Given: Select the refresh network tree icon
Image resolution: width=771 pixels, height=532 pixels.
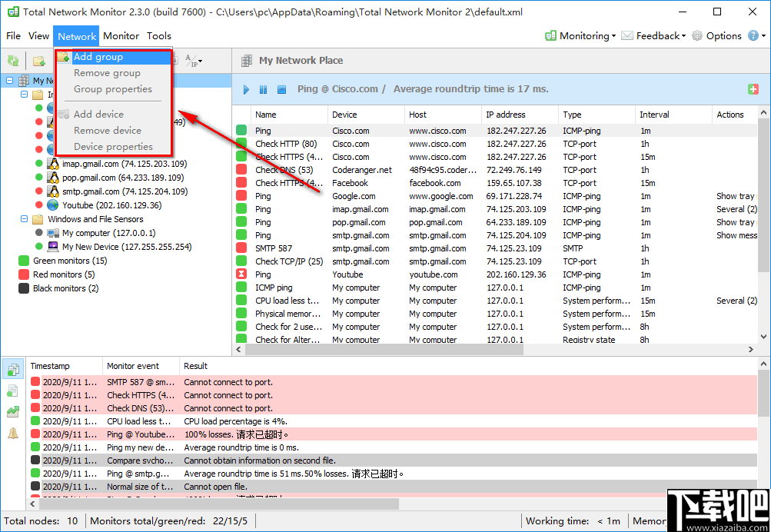Looking at the screenshot, I should pyautogui.click(x=13, y=60).
